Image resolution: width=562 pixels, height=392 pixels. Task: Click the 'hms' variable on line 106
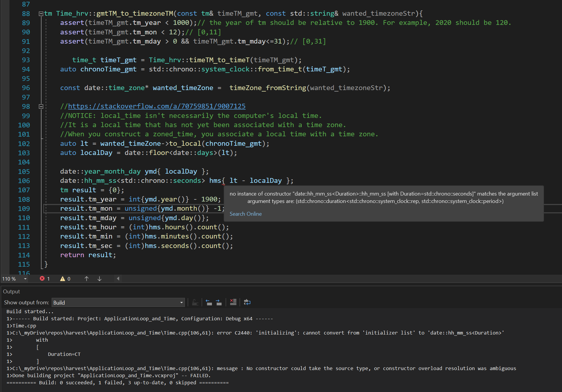[x=215, y=180]
